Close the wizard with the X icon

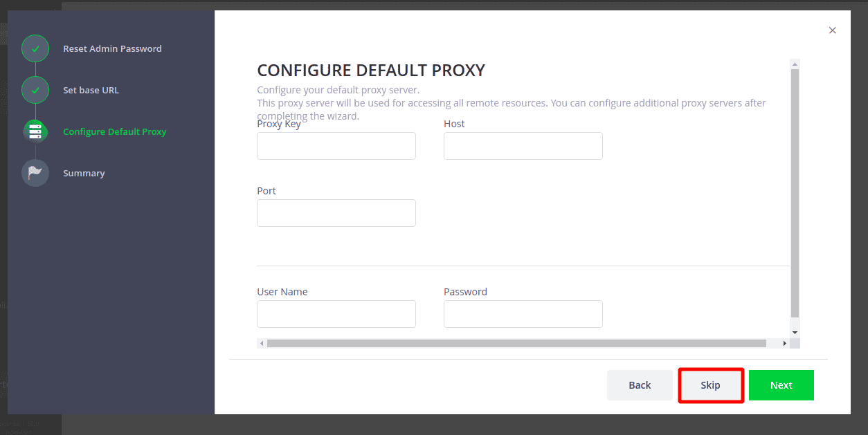[833, 30]
